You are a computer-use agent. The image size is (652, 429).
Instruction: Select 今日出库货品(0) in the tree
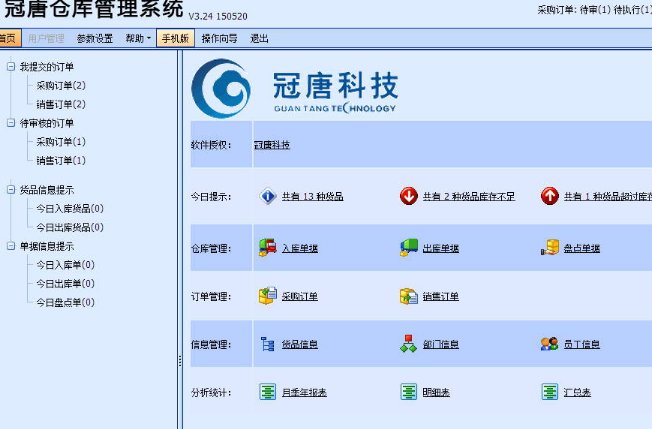70,227
